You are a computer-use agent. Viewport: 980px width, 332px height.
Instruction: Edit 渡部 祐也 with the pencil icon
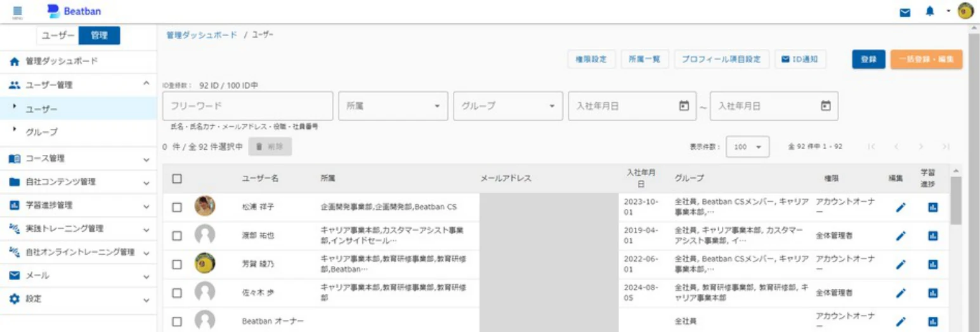pyautogui.click(x=901, y=236)
